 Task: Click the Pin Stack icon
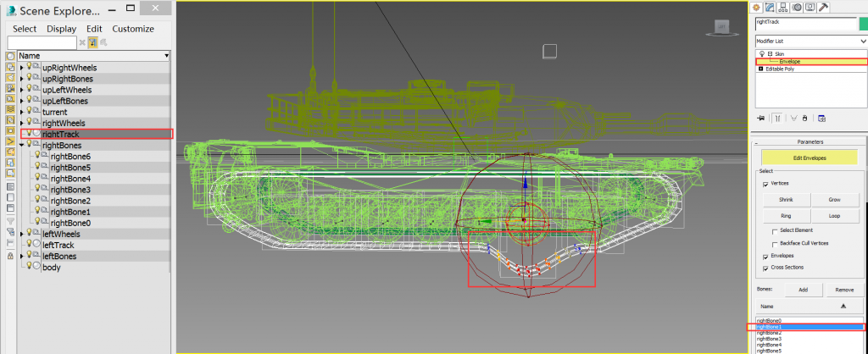point(760,119)
